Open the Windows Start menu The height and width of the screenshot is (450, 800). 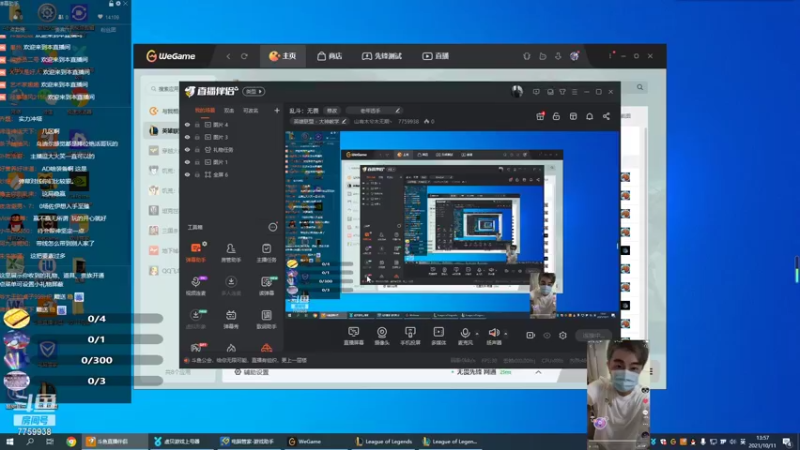pyautogui.click(x=9, y=441)
